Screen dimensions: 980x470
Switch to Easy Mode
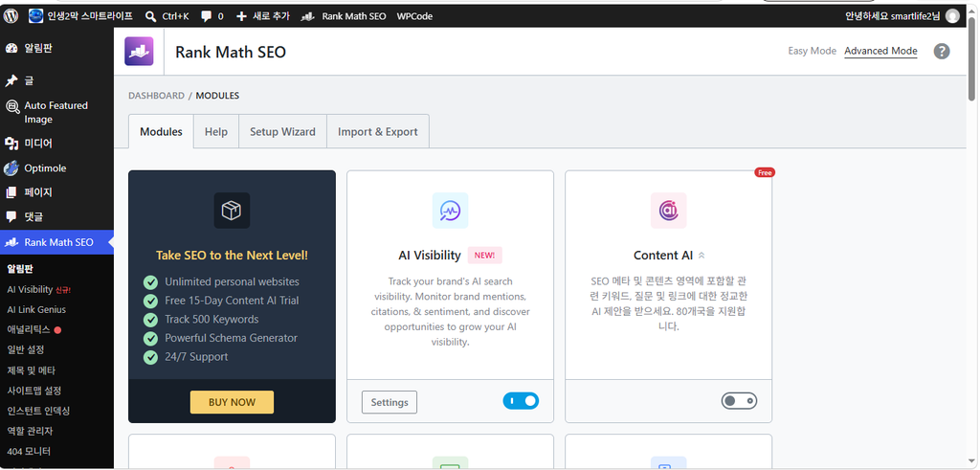pyautogui.click(x=812, y=52)
